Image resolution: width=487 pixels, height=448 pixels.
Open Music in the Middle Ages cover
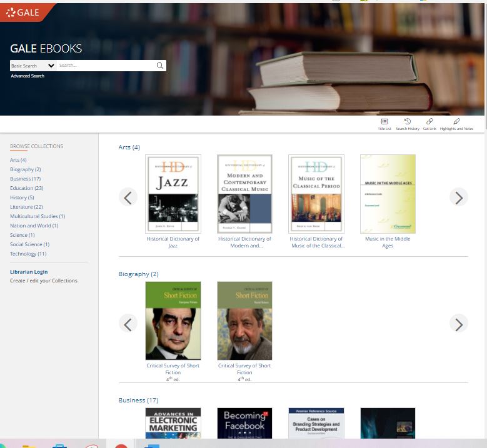pos(388,194)
